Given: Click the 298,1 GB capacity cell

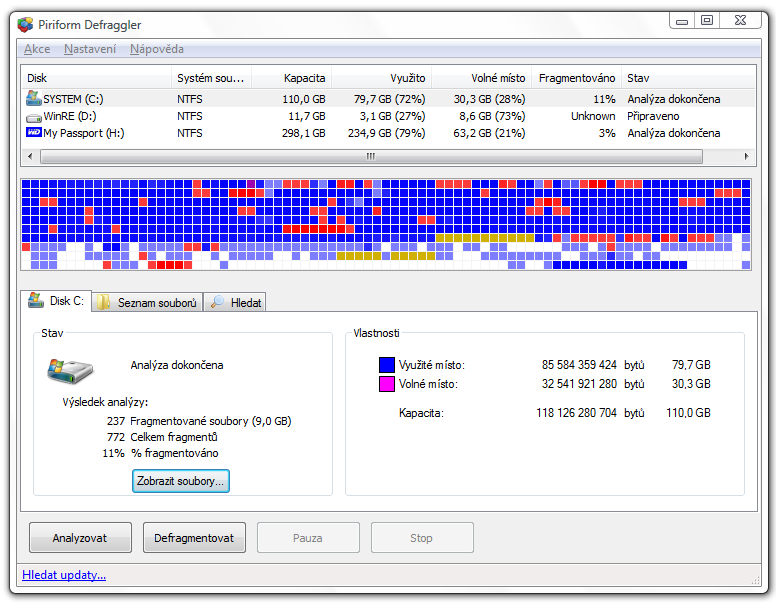Looking at the screenshot, I should point(303,133).
